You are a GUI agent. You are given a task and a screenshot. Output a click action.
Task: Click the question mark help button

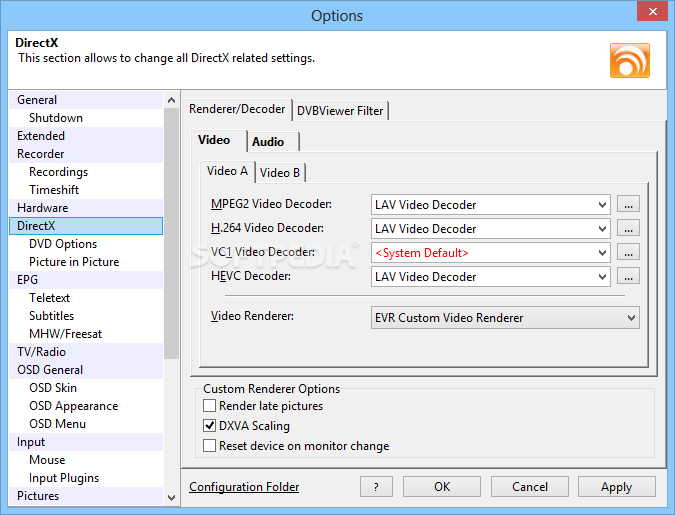376,487
